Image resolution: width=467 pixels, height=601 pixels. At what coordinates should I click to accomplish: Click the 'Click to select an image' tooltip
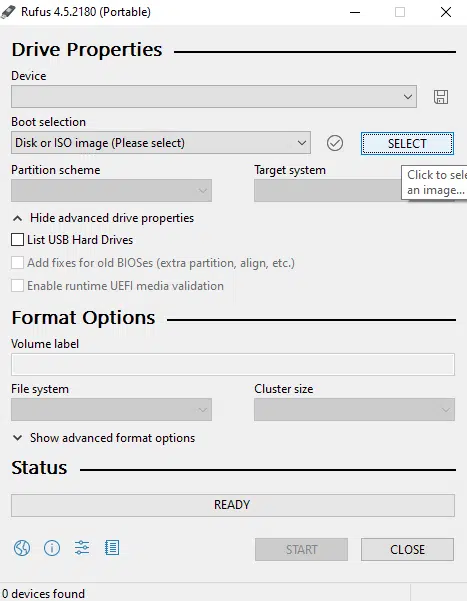434,182
